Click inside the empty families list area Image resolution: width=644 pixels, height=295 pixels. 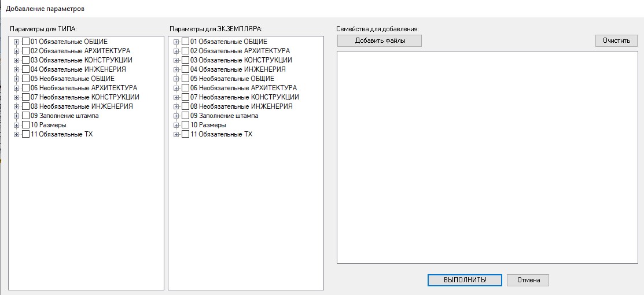[487, 156]
